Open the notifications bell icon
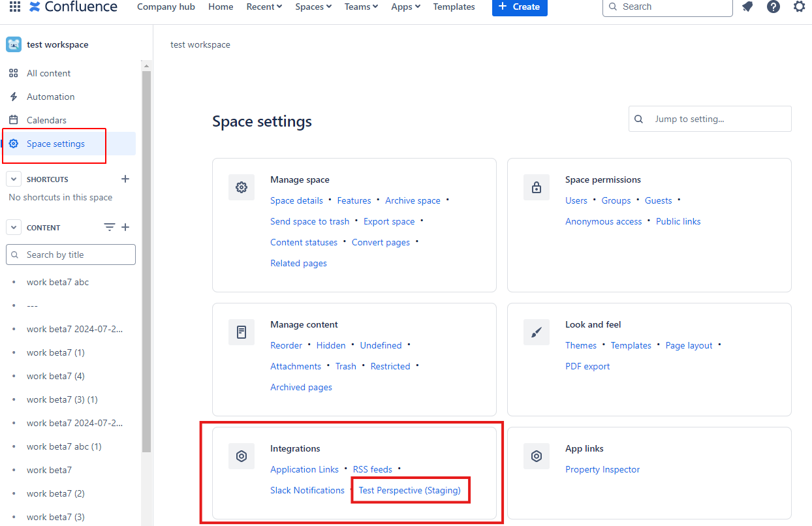This screenshot has height=526, width=812. [x=748, y=7]
